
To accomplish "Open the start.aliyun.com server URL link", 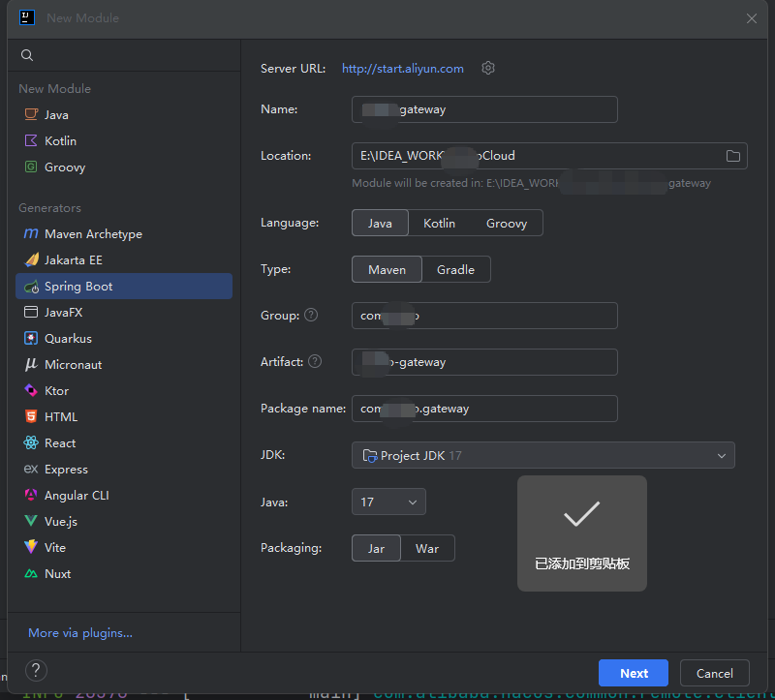I will tap(403, 68).
